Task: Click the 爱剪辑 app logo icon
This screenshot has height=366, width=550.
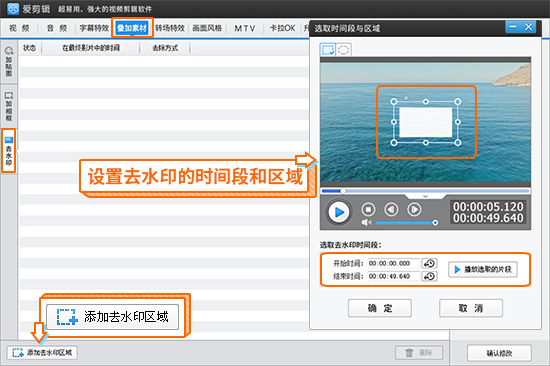Action: (x=13, y=8)
